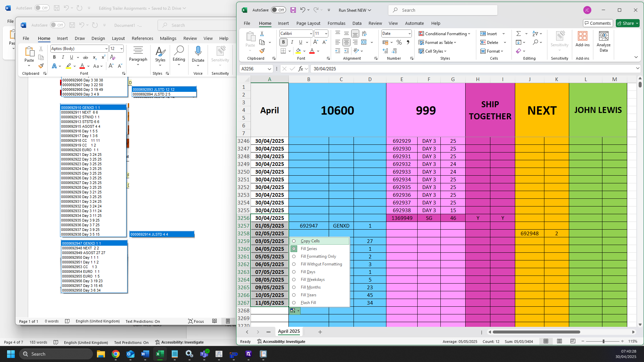
Task: Select Fill Formatting Only option
Action: (x=319, y=256)
